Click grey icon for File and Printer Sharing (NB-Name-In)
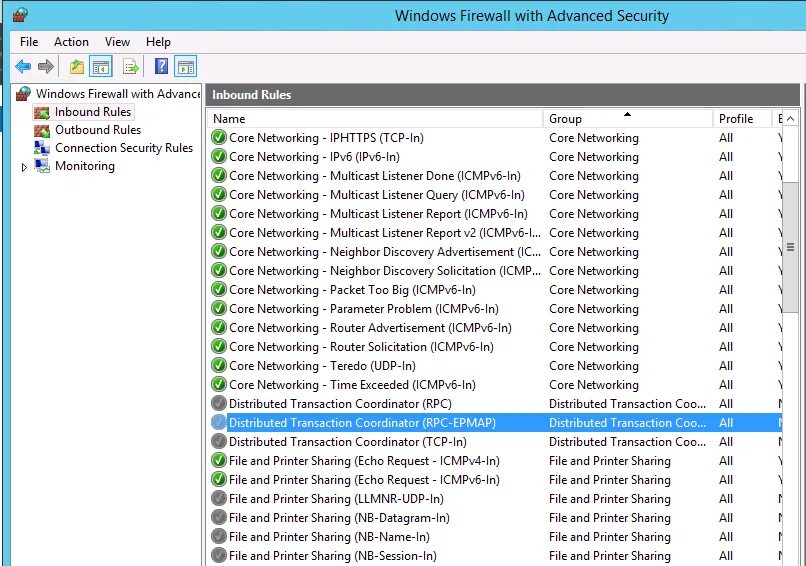The height and width of the screenshot is (566, 806). pos(219,537)
